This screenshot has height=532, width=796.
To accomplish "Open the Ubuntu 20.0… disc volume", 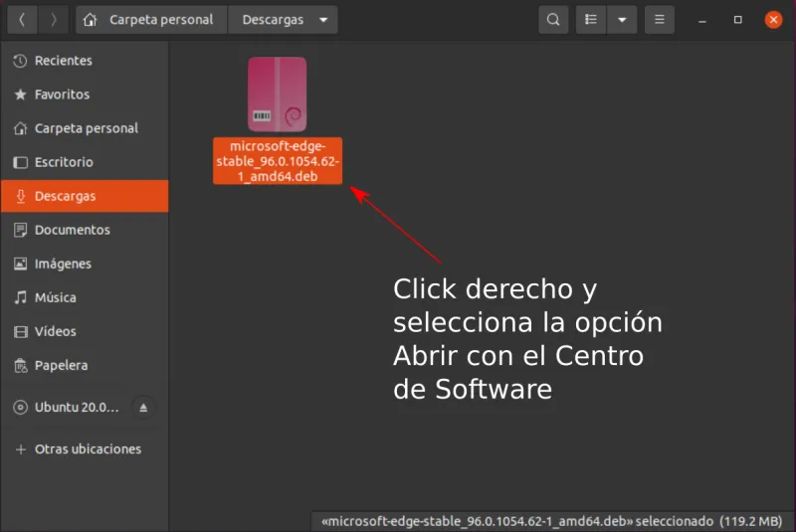I will pos(85,408).
